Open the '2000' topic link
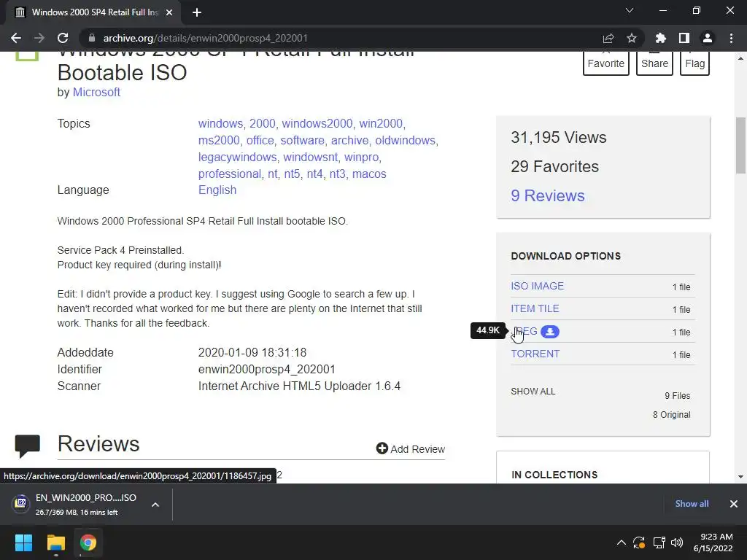This screenshot has width=747, height=560. 263,123
